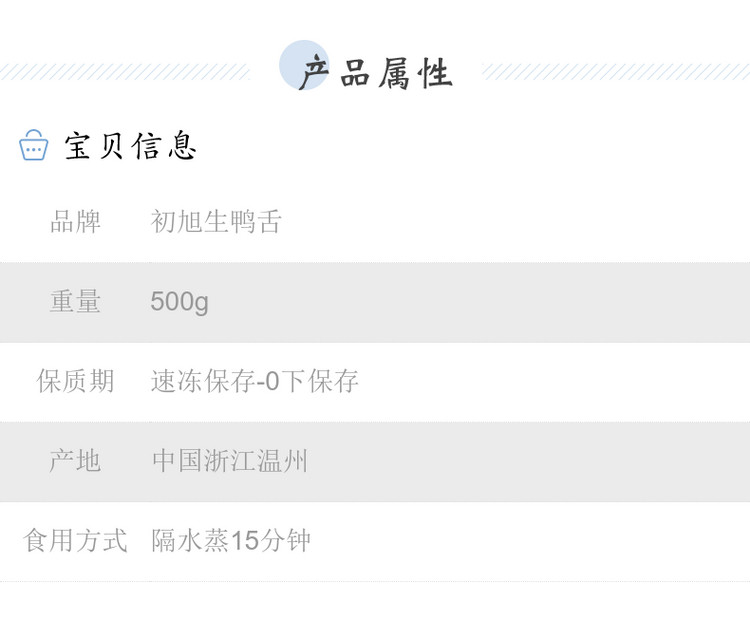Click the 重量 attribute label
Viewport: 750px width, 621px height.
pyautogui.click(x=76, y=301)
